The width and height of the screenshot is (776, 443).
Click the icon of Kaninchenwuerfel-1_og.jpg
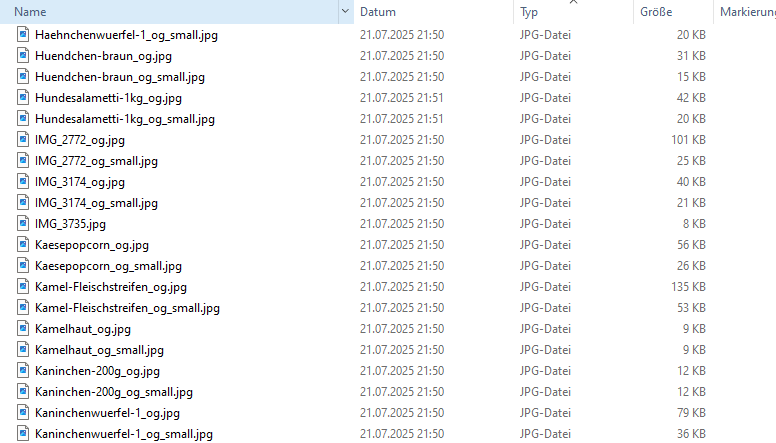click(x=23, y=412)
